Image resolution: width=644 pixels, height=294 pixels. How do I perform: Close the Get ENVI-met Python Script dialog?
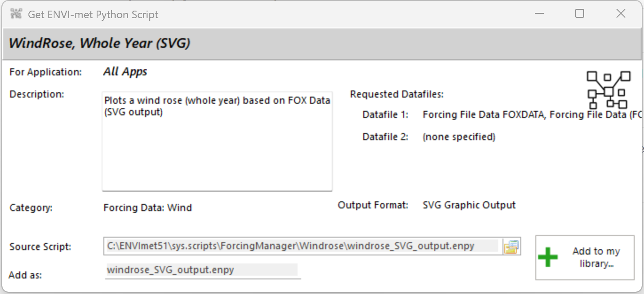tap(620, 14)
